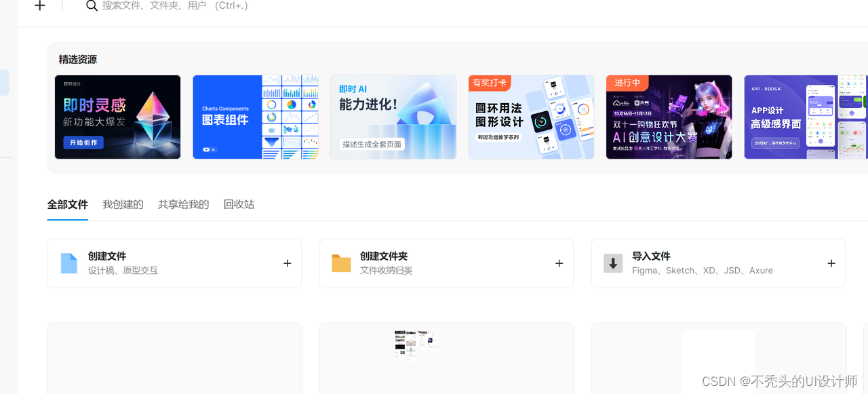Viewport: 868px width, 394px height.
Task: Click the plus icon on 创建文件夹 card
Action: [x=559, y=263]
